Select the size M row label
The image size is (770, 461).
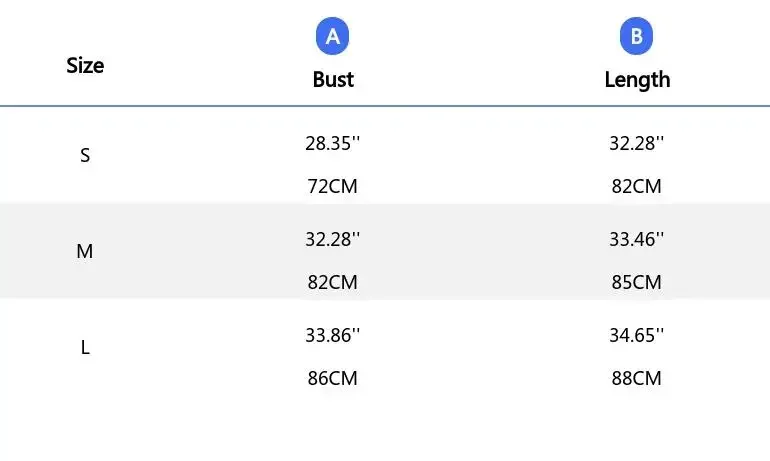click(x=85, y=252)
